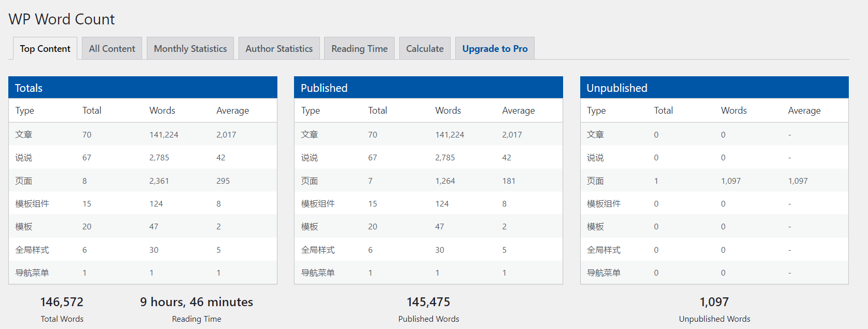Switch to the Top Content tab

point(45,49)
